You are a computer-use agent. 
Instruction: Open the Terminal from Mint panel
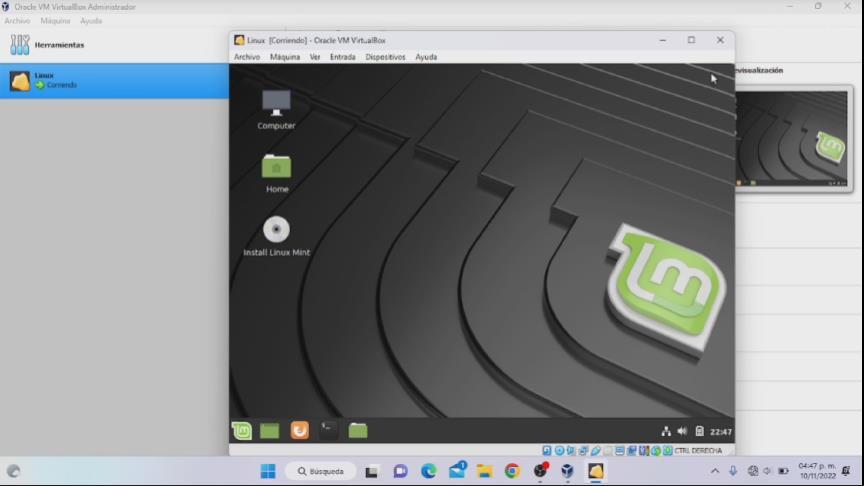click(x=328, y=430)
